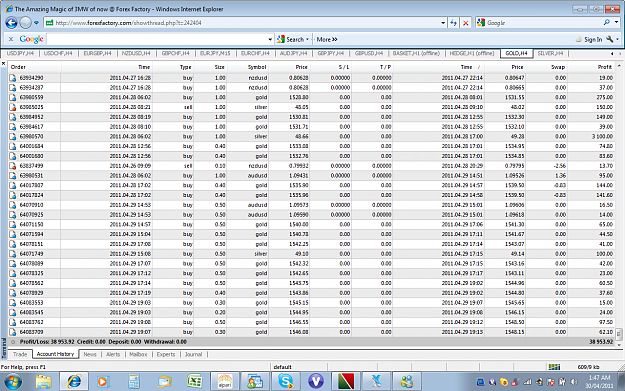Open the recent pages dropdown arrow
The width and height of the screenshot is (625, 391).
(36, 23)
